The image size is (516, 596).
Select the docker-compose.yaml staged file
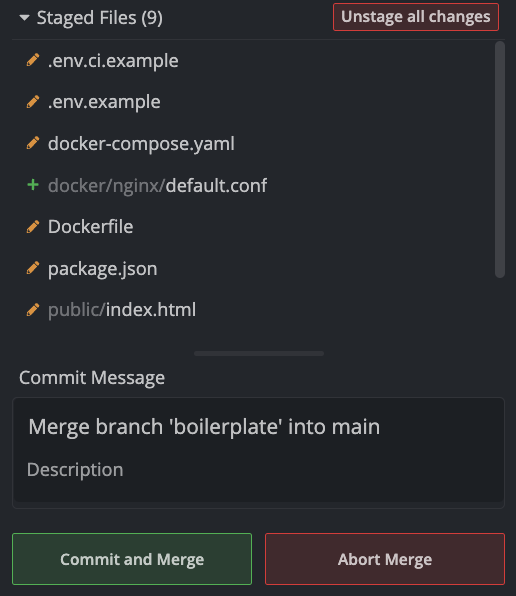141,144
